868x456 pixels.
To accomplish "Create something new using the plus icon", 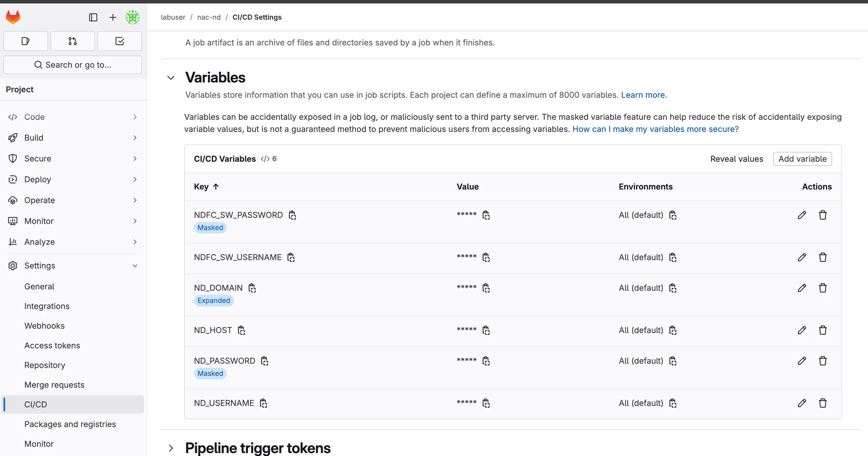I will pyautogui.click(x=112, y=17).
